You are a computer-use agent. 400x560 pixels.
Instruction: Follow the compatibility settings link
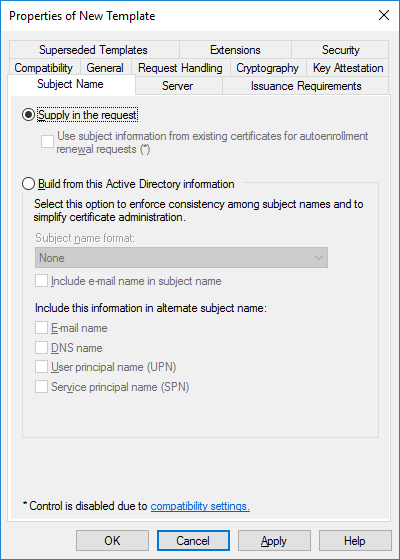click(x=200, y=506)
